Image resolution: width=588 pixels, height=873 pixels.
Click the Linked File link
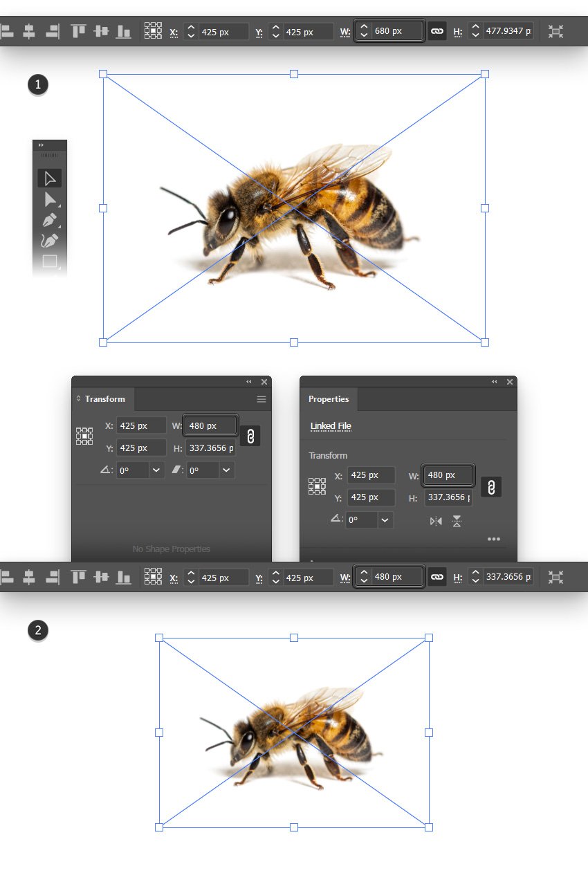coord(331,426)
